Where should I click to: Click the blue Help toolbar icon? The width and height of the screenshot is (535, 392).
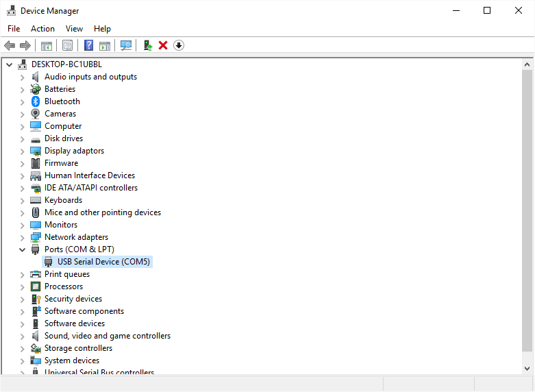(88, 45)
